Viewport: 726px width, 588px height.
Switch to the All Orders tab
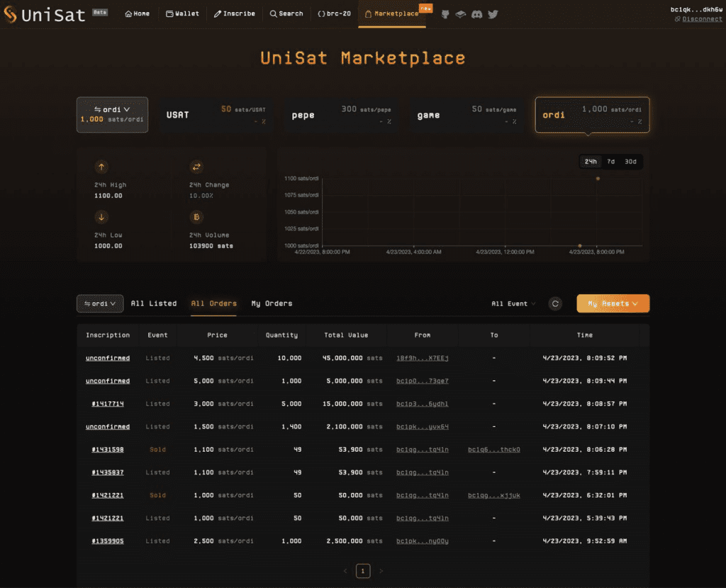point(214,304)
